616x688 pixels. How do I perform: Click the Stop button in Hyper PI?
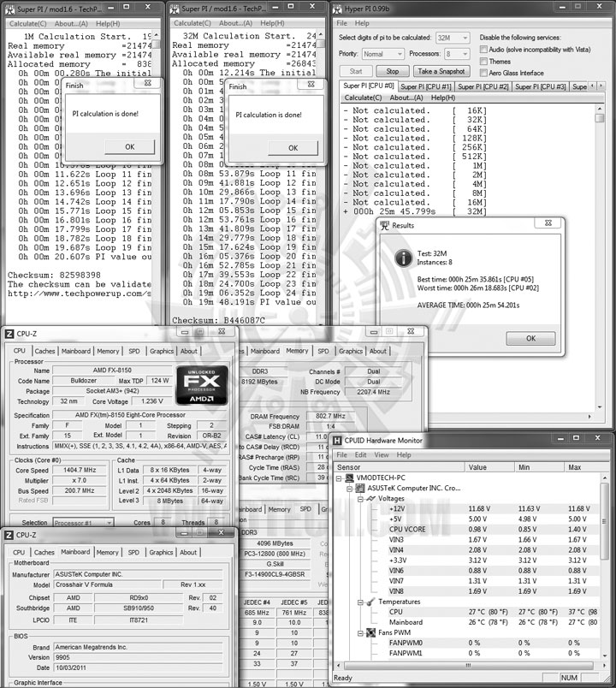tap(393, 71)
